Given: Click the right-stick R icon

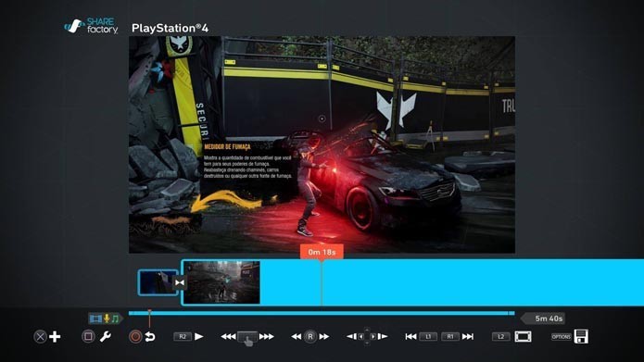Looking at the screenshot, I should tap(310, 337).
